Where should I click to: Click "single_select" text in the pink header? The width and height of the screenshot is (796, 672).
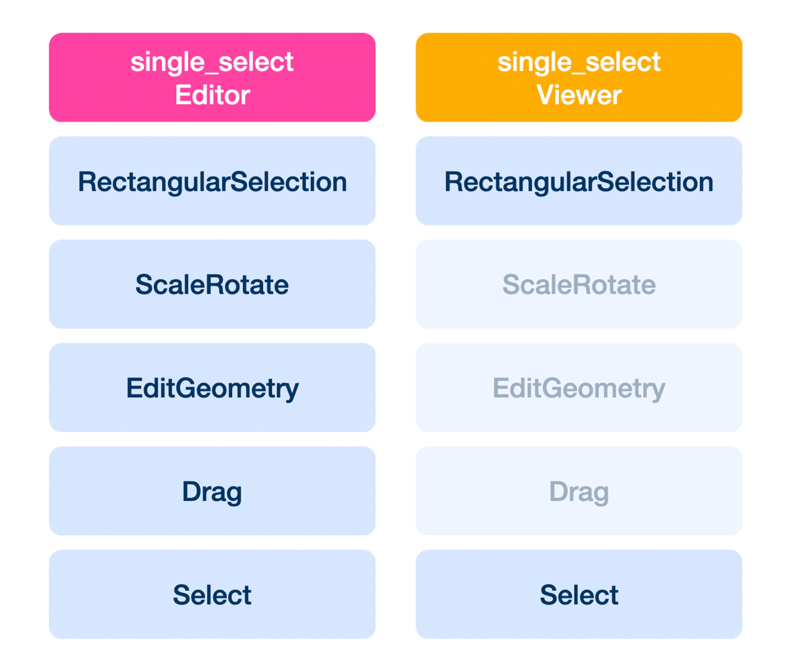pos(212,62)
